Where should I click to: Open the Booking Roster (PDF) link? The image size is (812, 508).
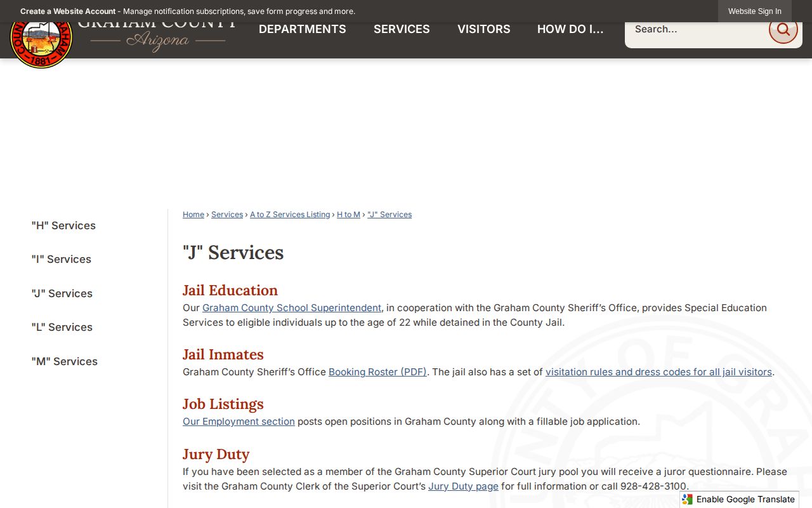pos(377,372)
